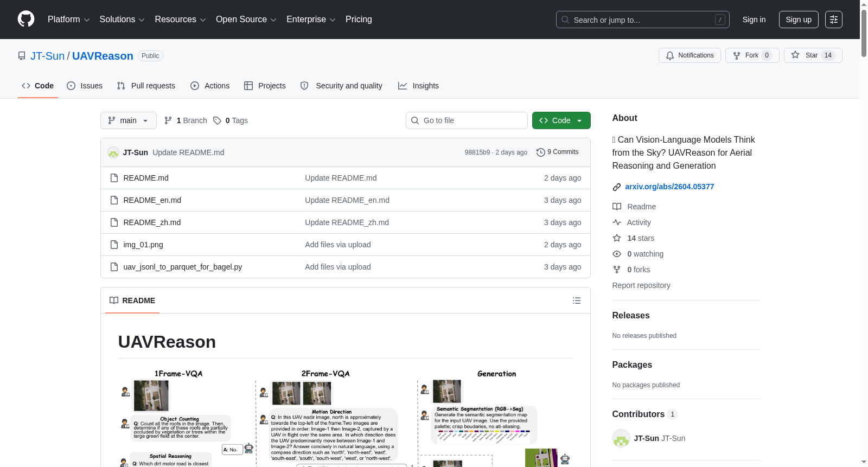Click the Notifications bell button
868x467 pixels.
tap(690, 55)
